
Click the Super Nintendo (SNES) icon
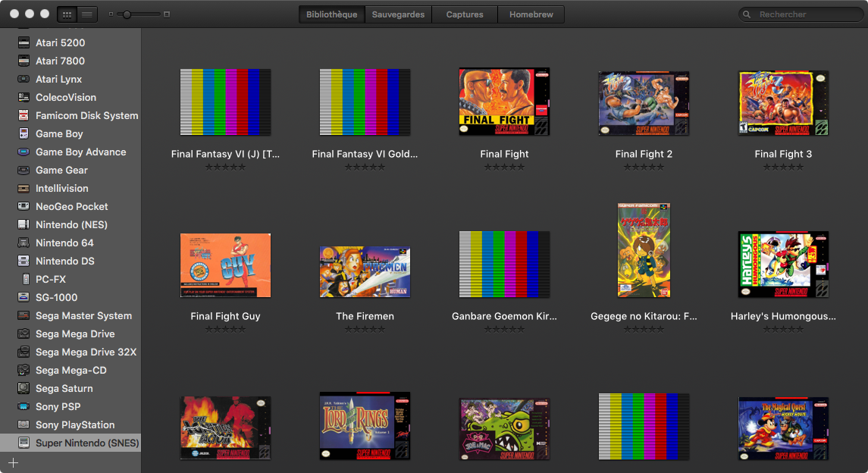24,443
